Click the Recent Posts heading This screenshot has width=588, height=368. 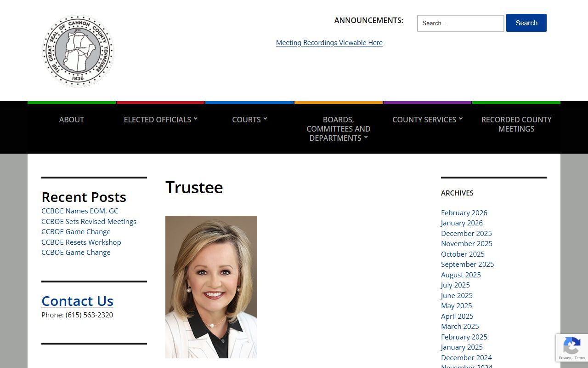[x=84, y=197]
